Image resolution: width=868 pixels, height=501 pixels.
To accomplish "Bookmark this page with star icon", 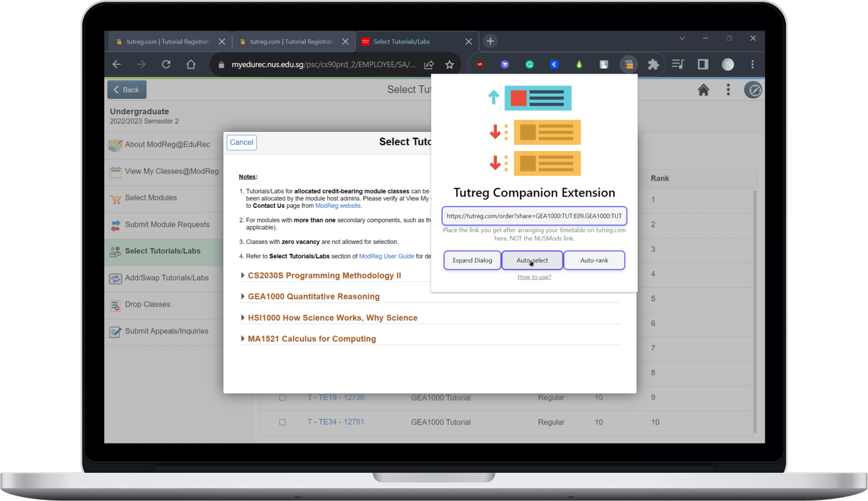I will tap(449, 64).
